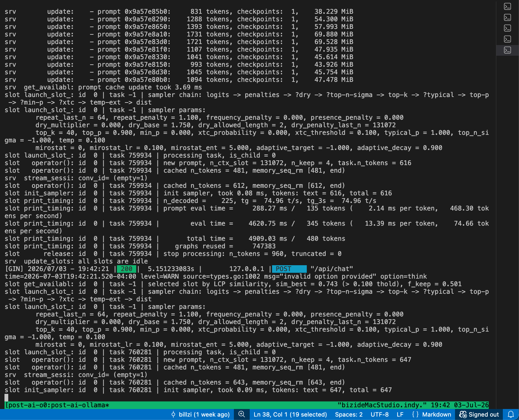
Task: Switch to the second terminal in the terminal list
Action: pyautogui.click(x=507, y=17)
